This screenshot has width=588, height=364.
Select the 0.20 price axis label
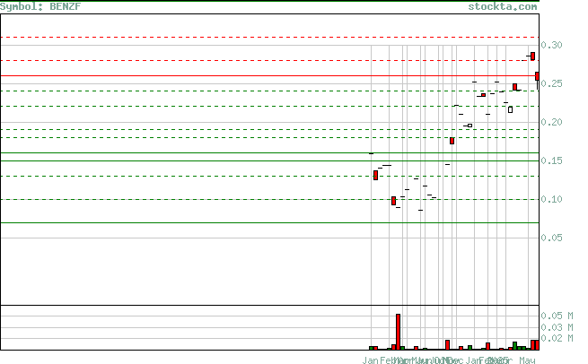point(551,122)
